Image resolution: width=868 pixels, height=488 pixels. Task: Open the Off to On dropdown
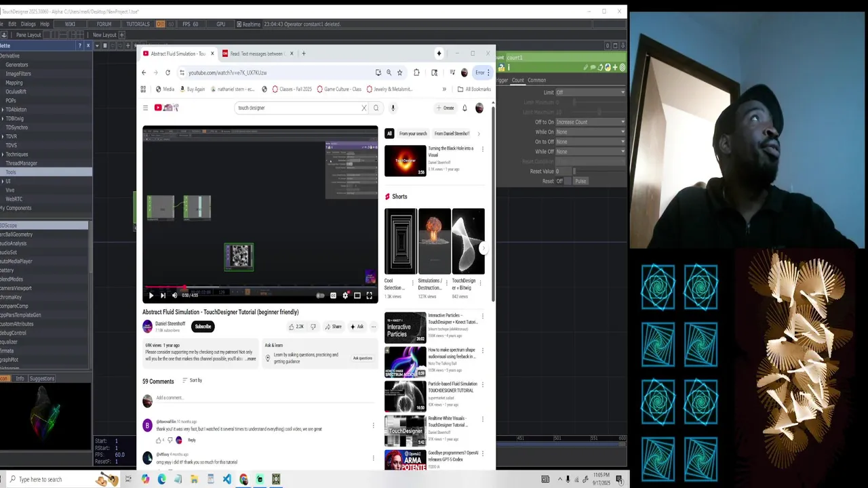coord(591,122)
